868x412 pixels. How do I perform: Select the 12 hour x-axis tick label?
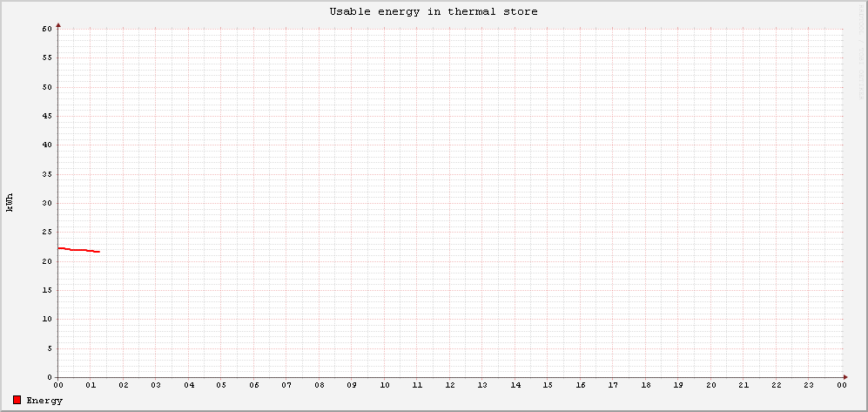(x=450, y=385)
